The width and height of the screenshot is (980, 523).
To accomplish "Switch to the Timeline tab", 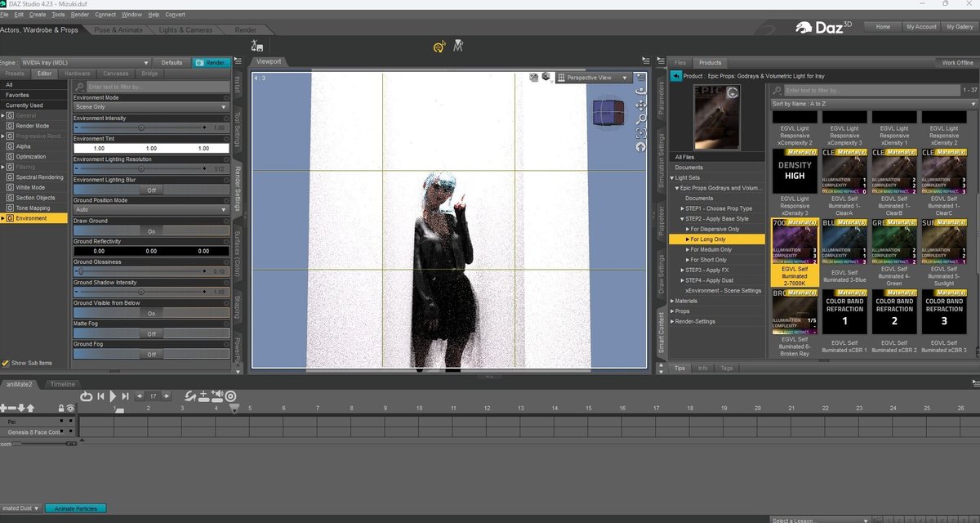I will pyautogui.click(x=62, y=384).
